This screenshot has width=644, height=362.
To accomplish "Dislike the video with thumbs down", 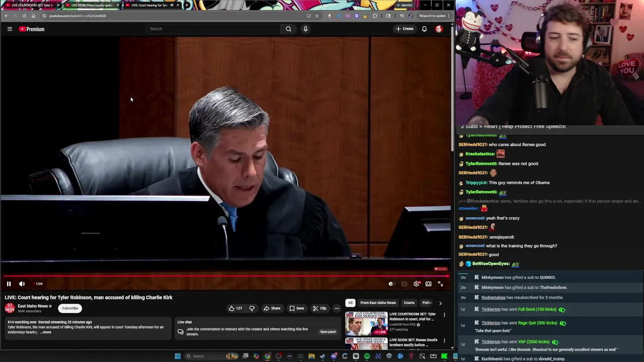I will (252, 308).
